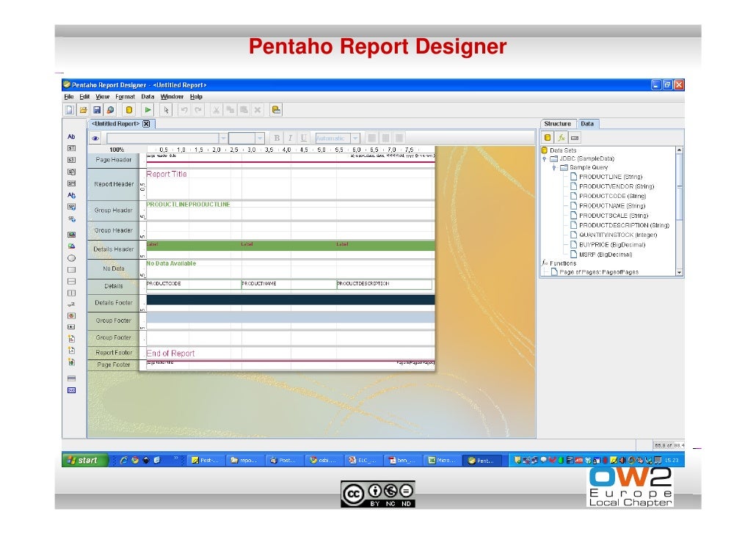Click the Delete X icon in toolbar
Image resolution: width=756 pixels, height=534 pixels.
coord(258,110)
